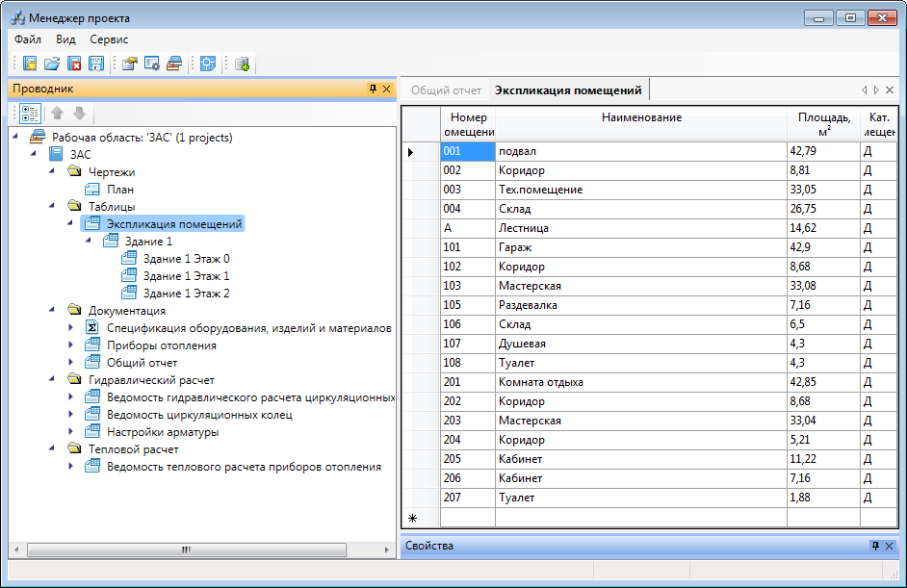Click the tree scrollbar right arrow
The image size is (907, 588).
pyautogui.click(x=387, y=550)
